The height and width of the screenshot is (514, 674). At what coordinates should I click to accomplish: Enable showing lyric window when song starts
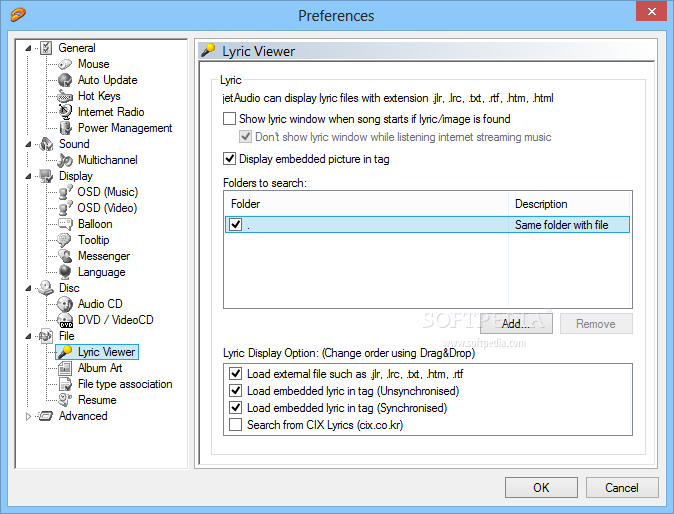point(230,119)
